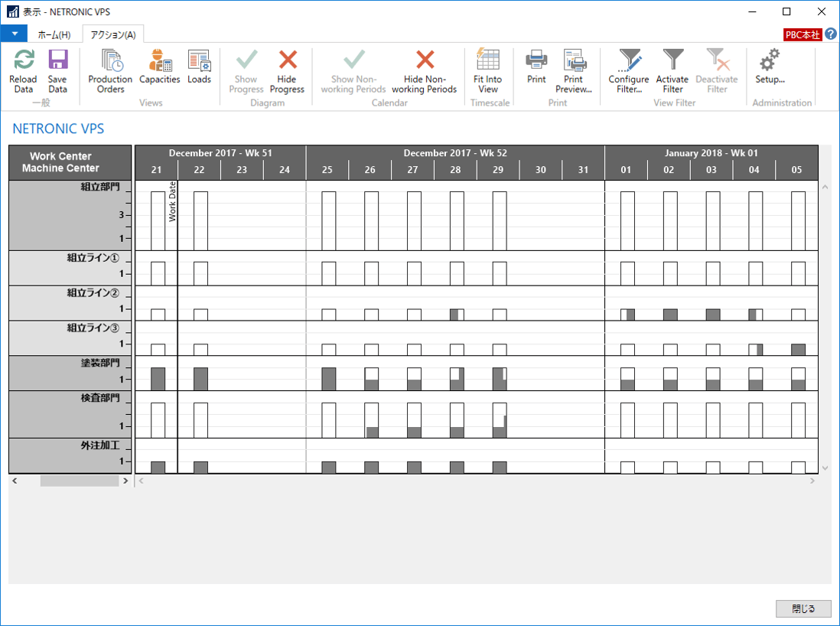The width and height of the screenshot is (840, 626).
Task: Open the blue application menu dropdown
Action: (x=14, y=34)
